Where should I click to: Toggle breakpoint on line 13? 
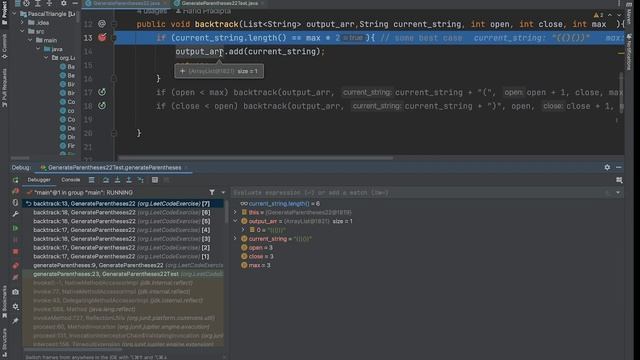102,38
